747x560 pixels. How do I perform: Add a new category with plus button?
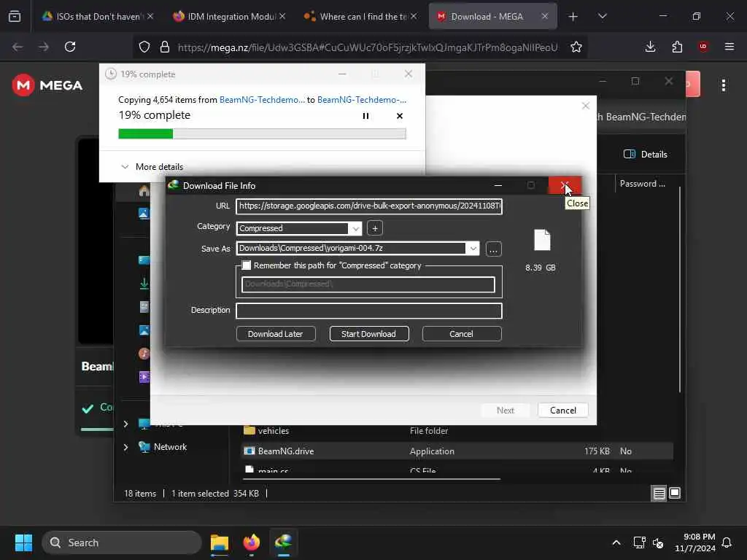tap(375, 228)
